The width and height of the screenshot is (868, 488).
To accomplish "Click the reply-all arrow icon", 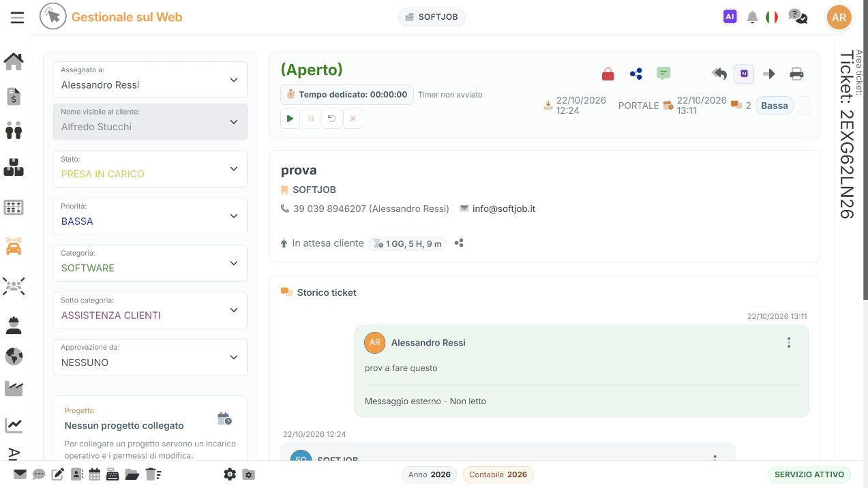I will tap(719, 74).
